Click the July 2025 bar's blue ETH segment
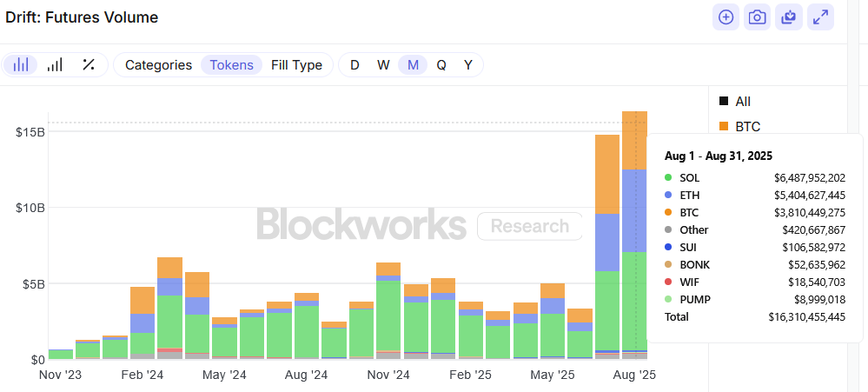 tap(607, 243)
